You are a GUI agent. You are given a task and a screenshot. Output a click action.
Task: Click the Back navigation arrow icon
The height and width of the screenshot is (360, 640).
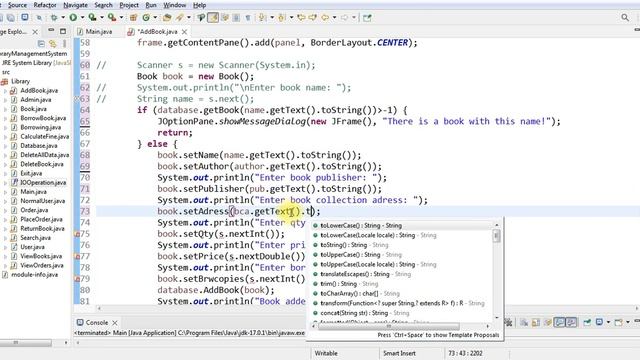click(x=325, y=18)
